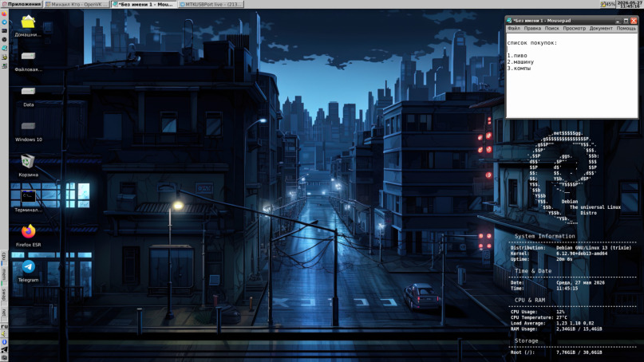Click empty text area below the list
Screen dimensions: 644x362
coord(571,95)
